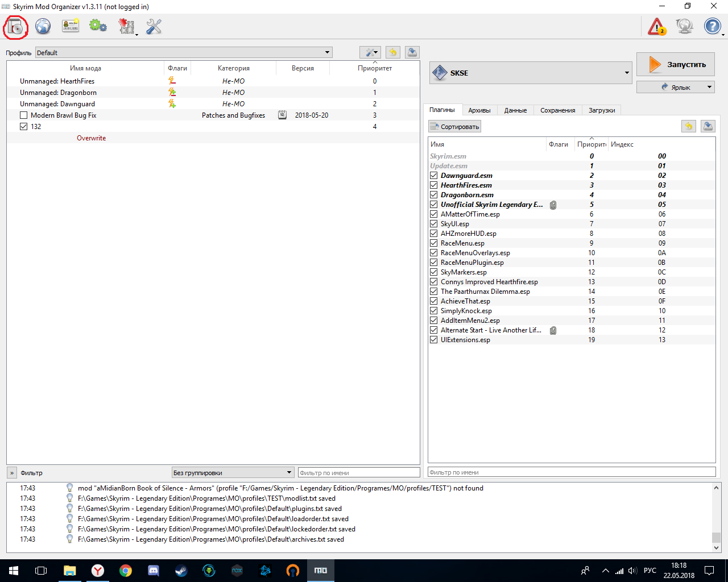Select Unmanaged: Dragonborn mod row
This screenshot has width=728, height=582.
pos(213,92)
